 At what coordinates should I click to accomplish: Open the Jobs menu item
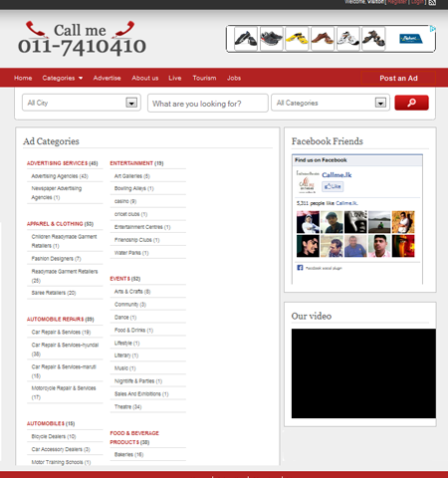pos(234,78)
